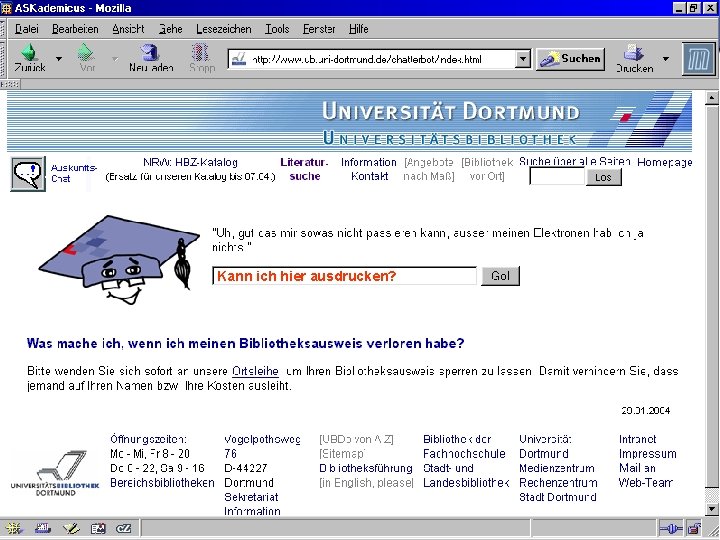The height and width of the screenshot is (540, 720).
Task: Open the Rechenzentrum link
Action: pos(558,483)
